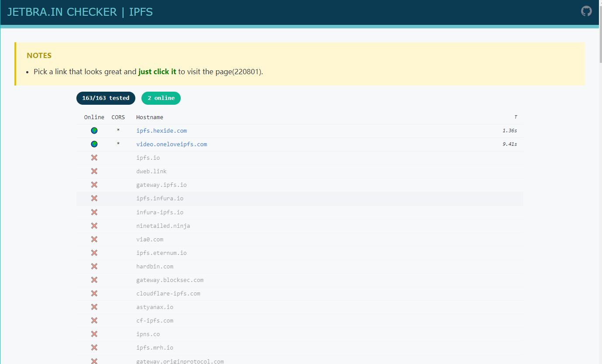The width and height of the screenshot is (602, 364).
Task: Click the red X beside cloudflare-ipfs.com
Action: [x=94, y=293]
